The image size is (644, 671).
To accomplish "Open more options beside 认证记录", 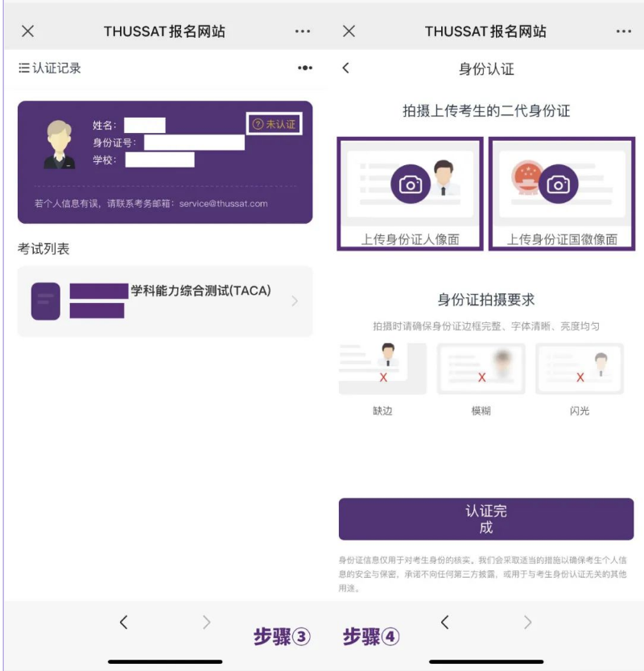I will [305, 68].
